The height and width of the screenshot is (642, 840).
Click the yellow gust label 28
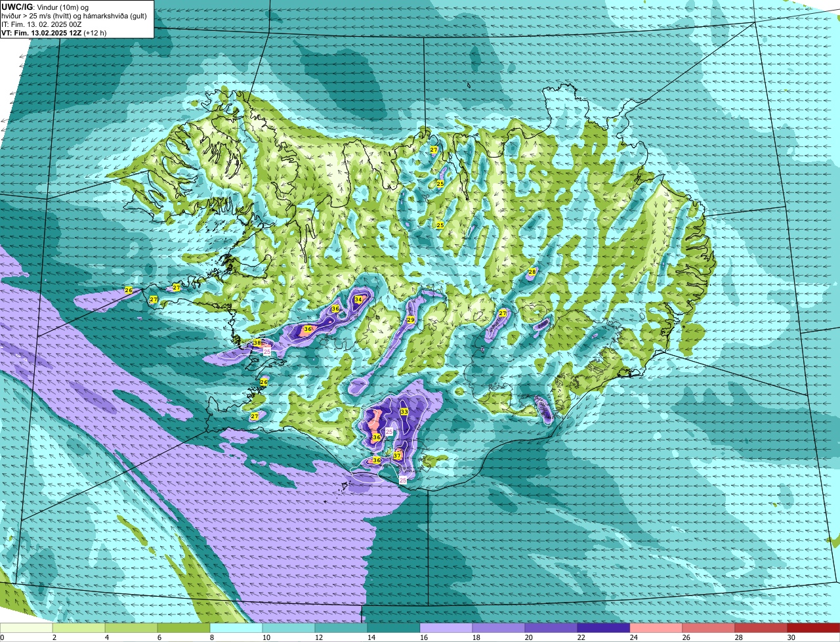coord(532,272)
